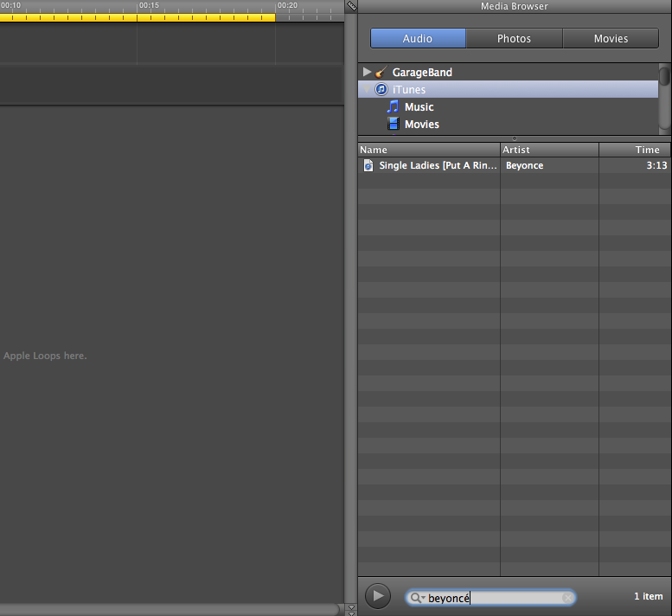Image resolution: width=672 pixels, height=616 pixels.
Task: Click the Single Ladies audio file icon
Action: point(368,165)
